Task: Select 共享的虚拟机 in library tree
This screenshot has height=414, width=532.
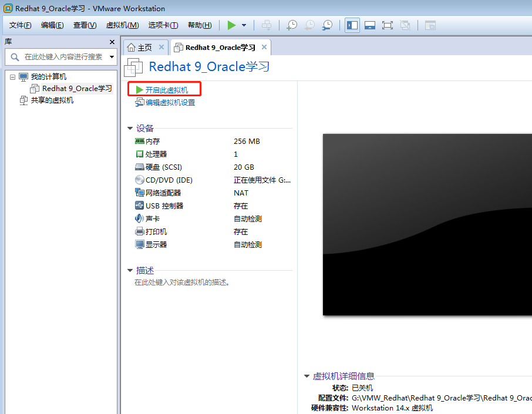Action: [x=52, y=100]
